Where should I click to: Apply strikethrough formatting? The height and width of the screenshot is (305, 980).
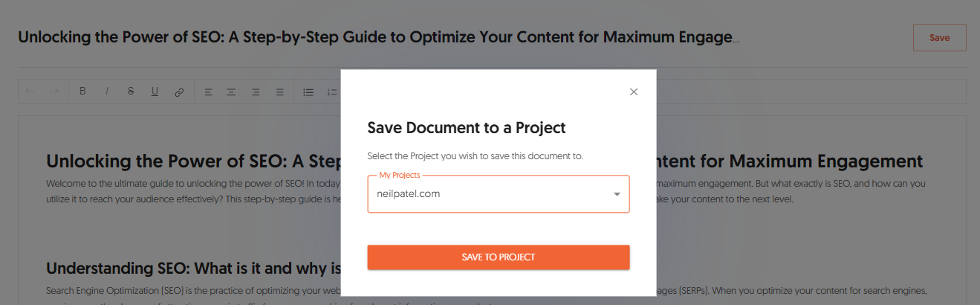(x=131, y=91)
